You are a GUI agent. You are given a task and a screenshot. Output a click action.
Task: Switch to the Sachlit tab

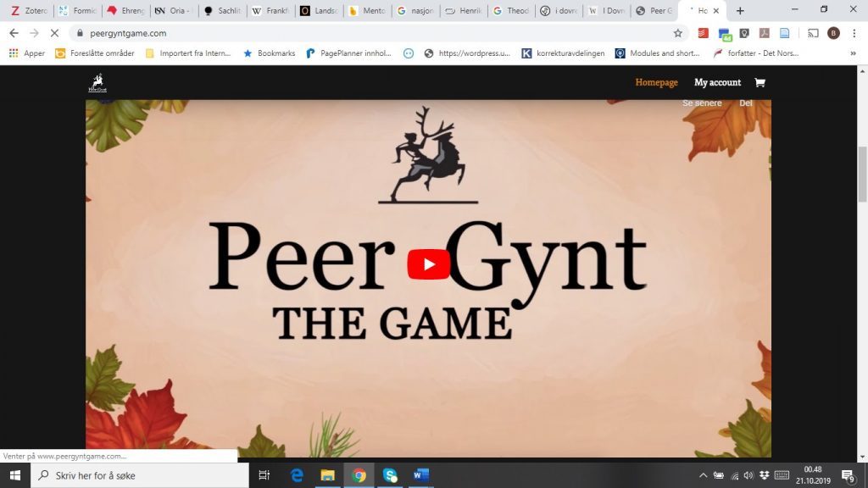[222, 10]
